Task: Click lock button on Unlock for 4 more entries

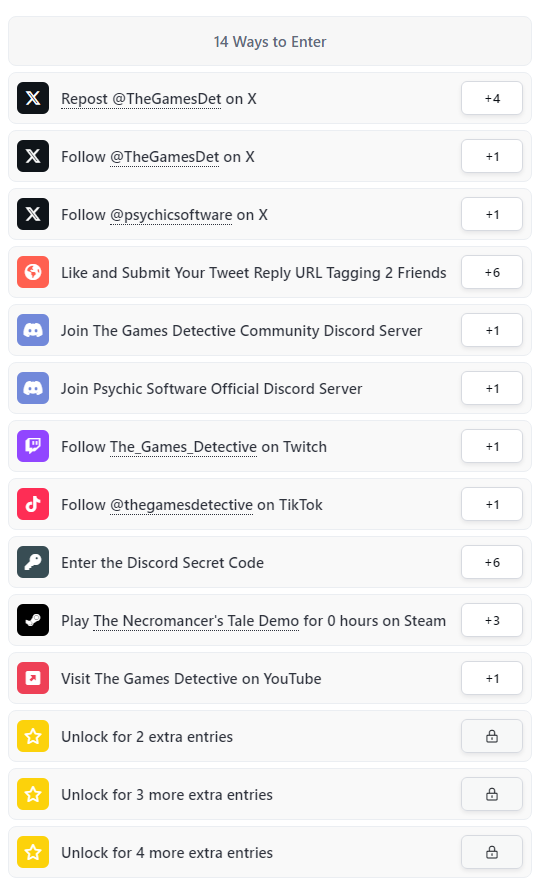Action: coord(492,853)
